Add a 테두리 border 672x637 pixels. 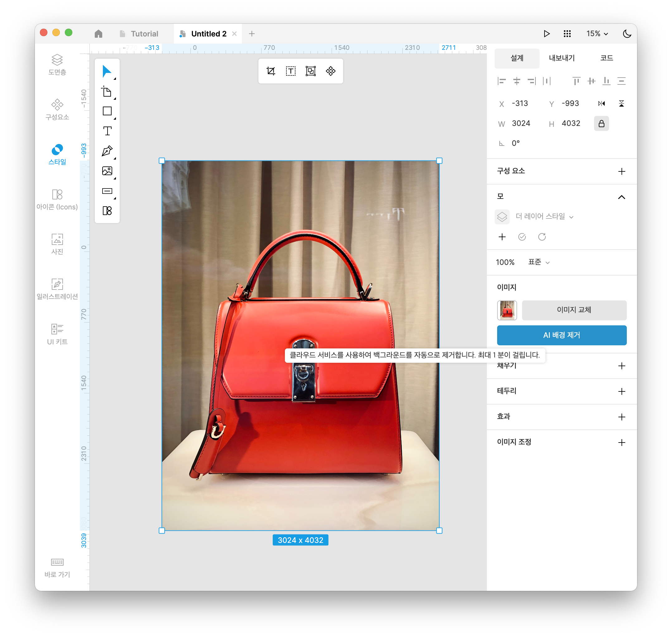point(621,391)
